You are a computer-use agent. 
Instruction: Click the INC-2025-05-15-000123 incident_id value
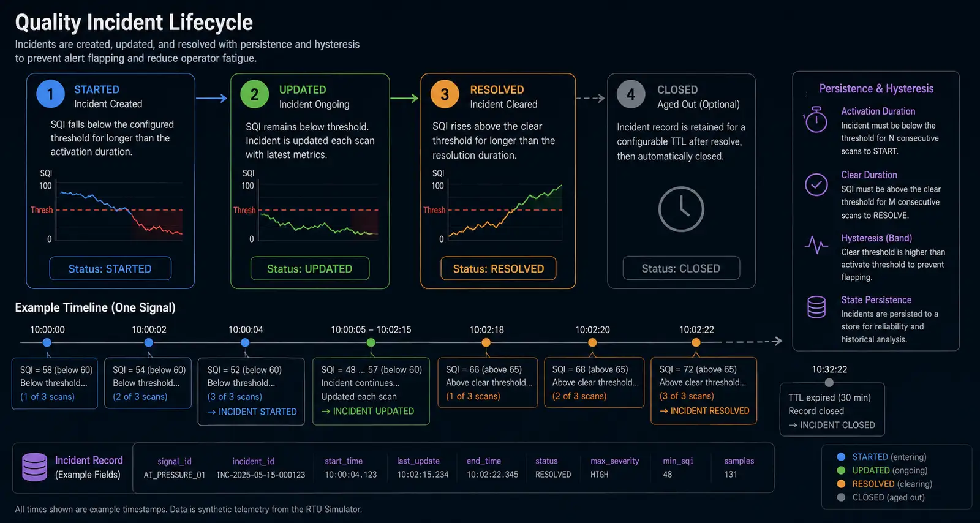(x=260, y=475)
